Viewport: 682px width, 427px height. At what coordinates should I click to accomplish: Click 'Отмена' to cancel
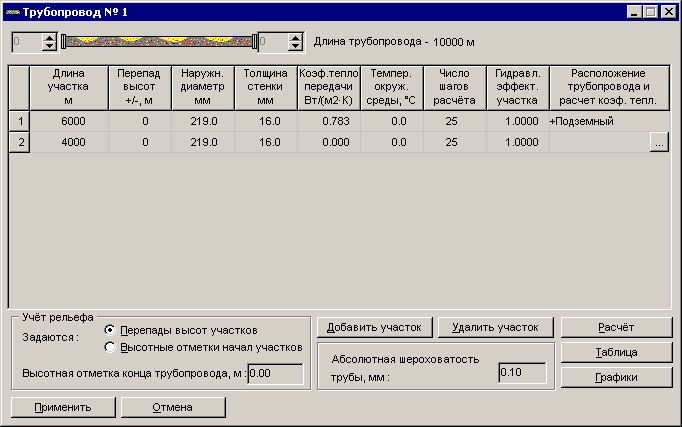point(173,407)
